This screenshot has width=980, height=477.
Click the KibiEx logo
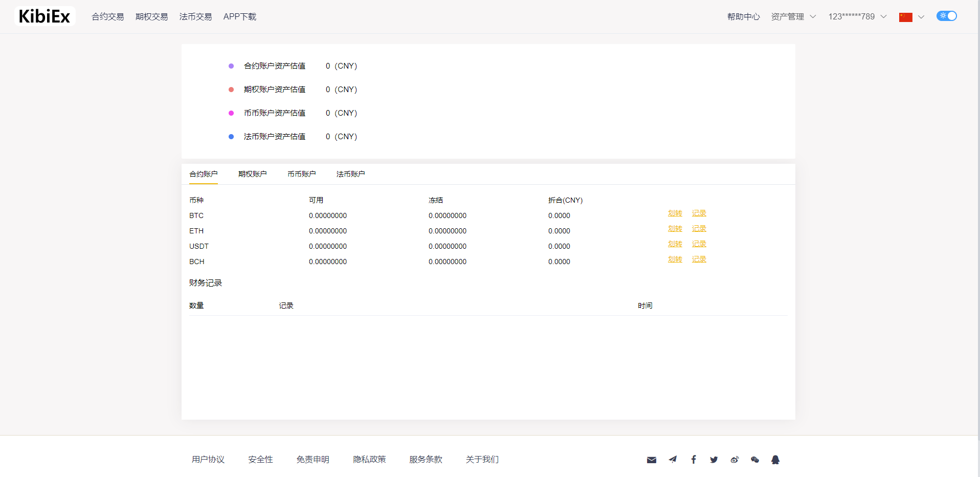pyautogui.click(x=44, y=16)
